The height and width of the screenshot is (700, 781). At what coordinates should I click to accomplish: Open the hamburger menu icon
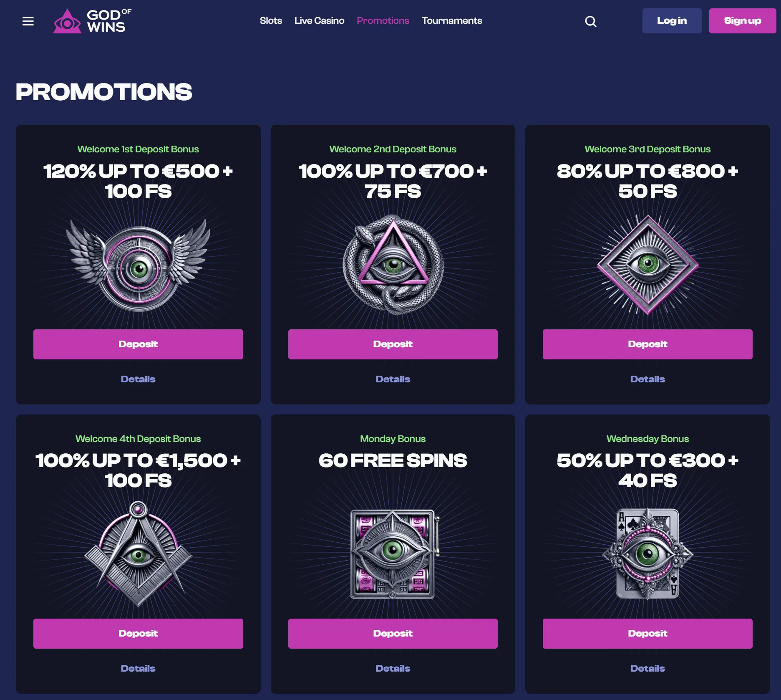tap(28, 21)
